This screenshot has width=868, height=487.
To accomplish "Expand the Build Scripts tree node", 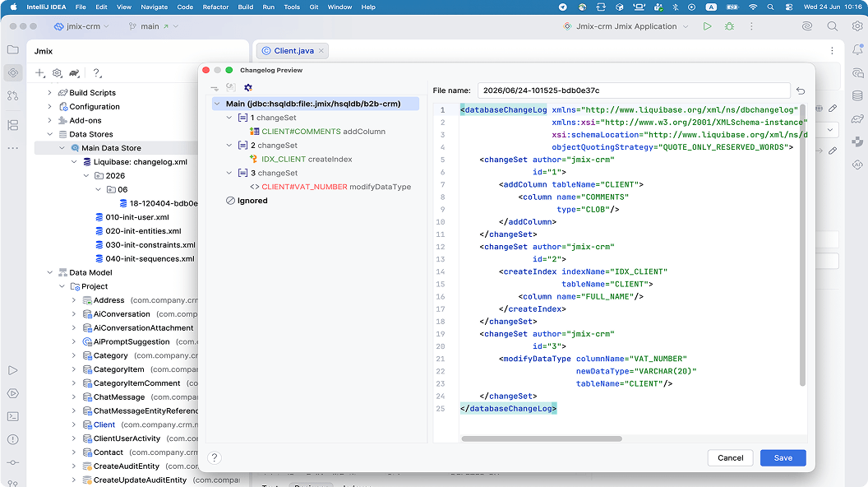I will [50, 92].
